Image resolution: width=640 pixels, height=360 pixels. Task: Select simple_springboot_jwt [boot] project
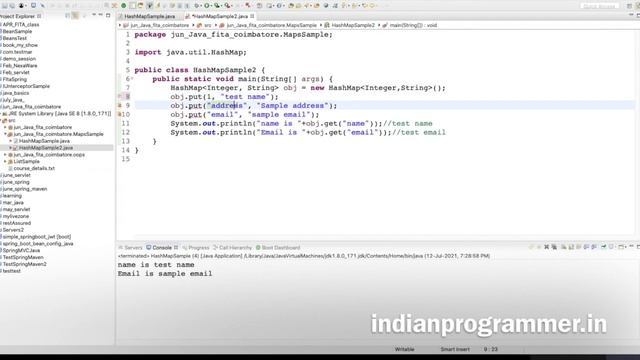point(36,237)
